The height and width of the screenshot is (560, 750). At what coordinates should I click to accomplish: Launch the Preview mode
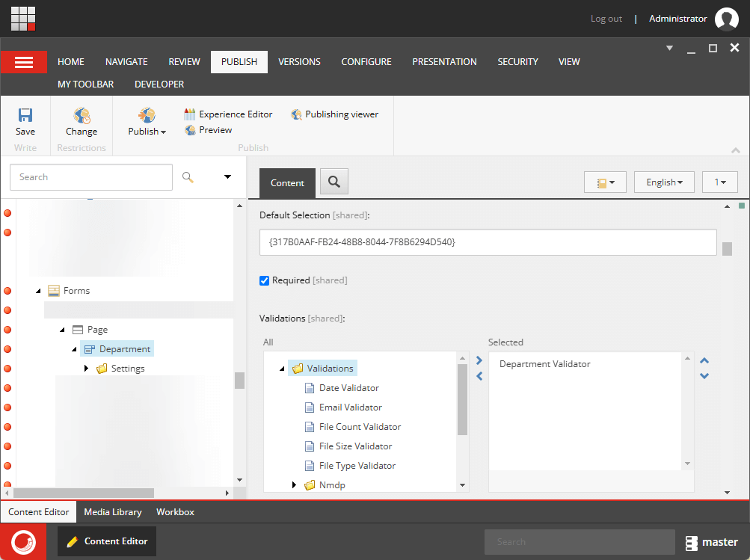[208, 129]
